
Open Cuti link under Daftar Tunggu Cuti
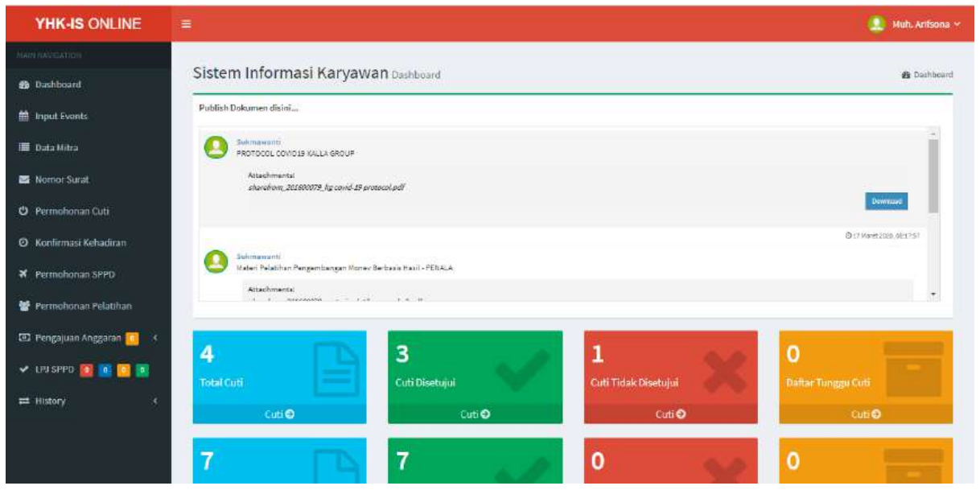point(865,414)
